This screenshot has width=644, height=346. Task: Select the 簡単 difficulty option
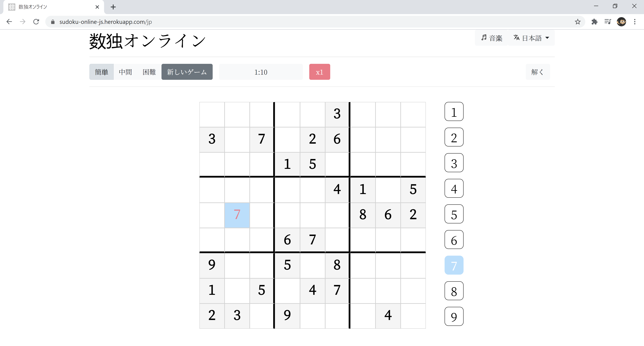[x=101, y=72]
